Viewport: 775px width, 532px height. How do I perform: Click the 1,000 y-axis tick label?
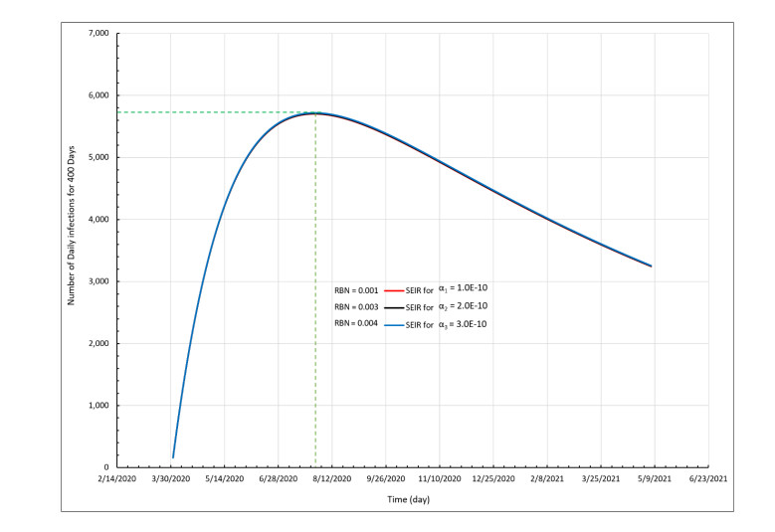coord(97,406)
